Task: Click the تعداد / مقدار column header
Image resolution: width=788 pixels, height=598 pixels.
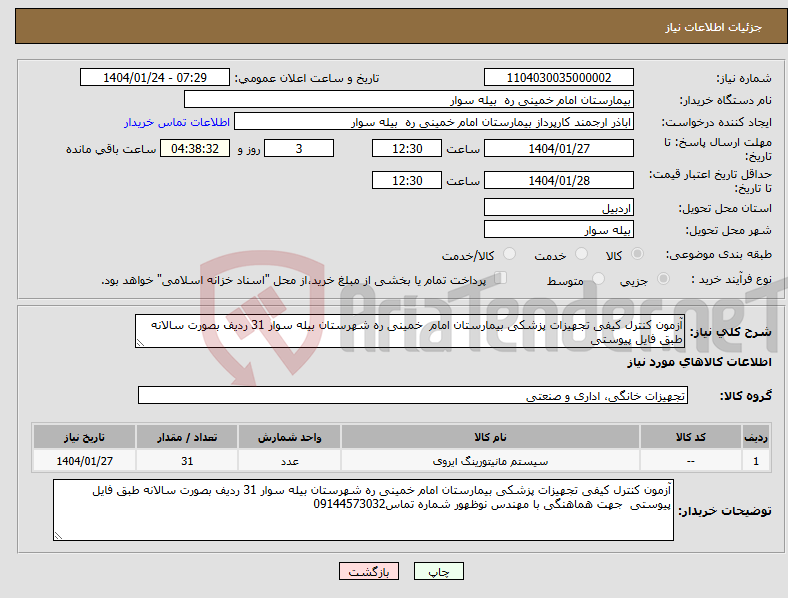Action: pyautogui.click(x=187, y=437)
